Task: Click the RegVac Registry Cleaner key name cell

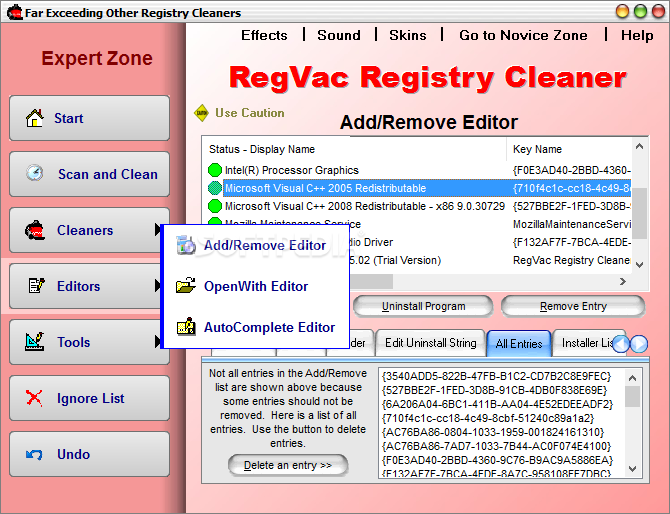Action: coord(571,260)
